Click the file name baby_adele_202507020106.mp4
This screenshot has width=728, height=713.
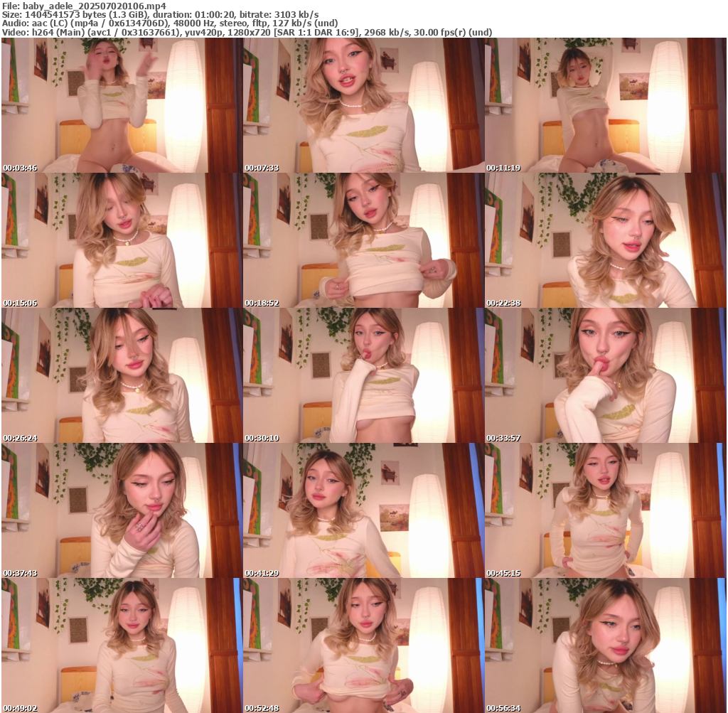click(x=95, y=6)
